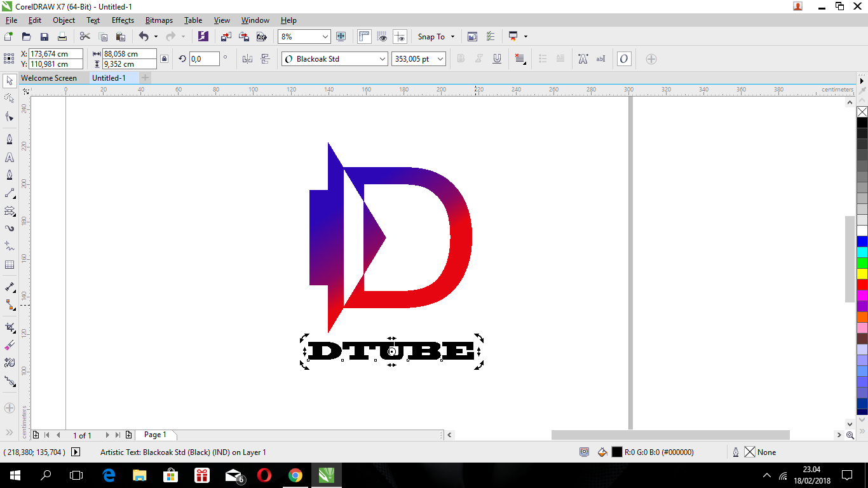Open the Snap To dropdown
Screen dimensions: 868x488
pos(437,37)
